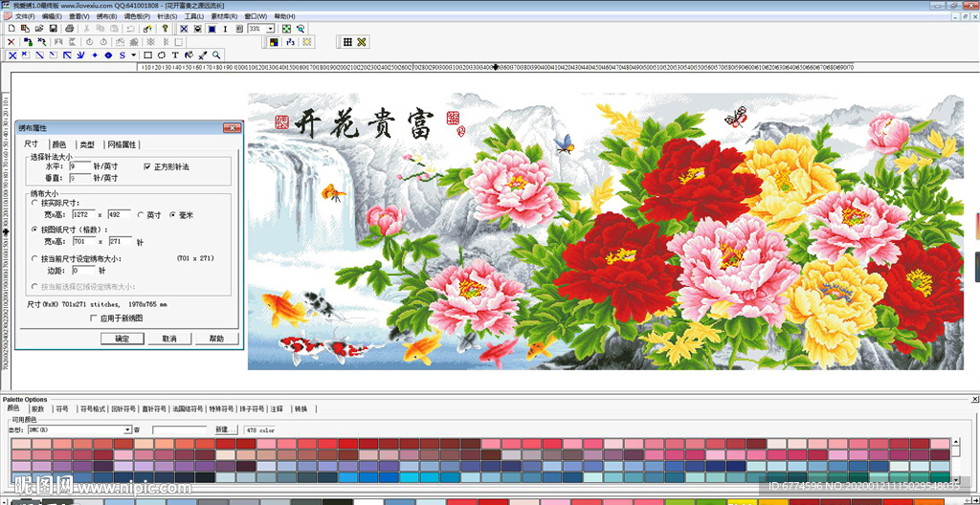Pick the first light pink color swatch
Image resolution: width=980 pixels, height=505 pixels.
tap(21, 443)
